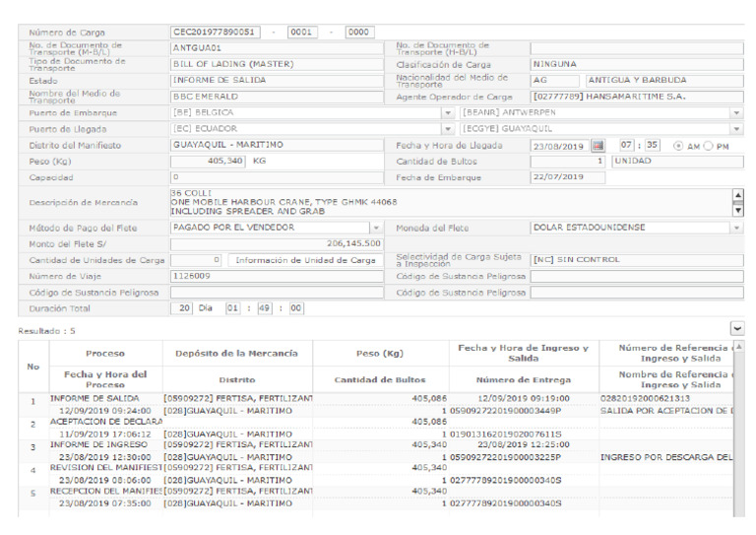This screenshot has height=535, width=756.
Task: Open the [ECGYE] GUAYAQUIL port dropdown
Action: point(736,129)
